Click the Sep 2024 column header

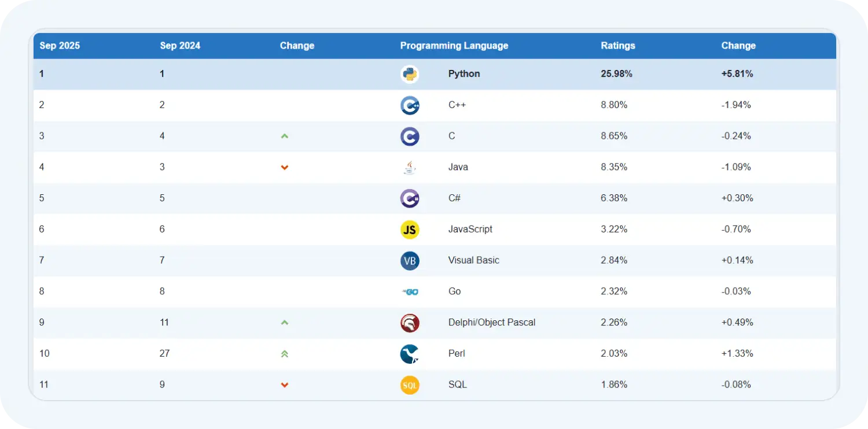coord(180,46)
